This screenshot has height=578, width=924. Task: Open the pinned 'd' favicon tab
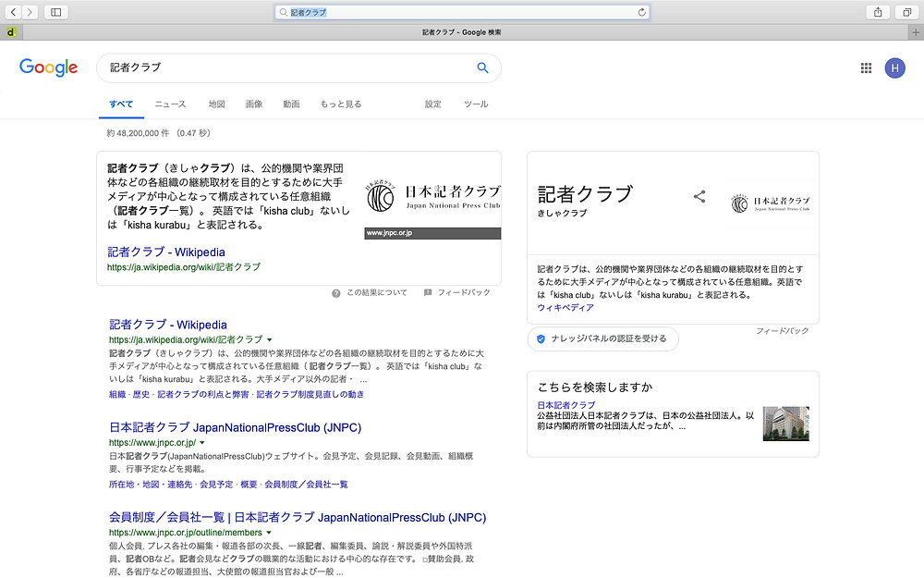pyautogui.click(x=11, y=32)
